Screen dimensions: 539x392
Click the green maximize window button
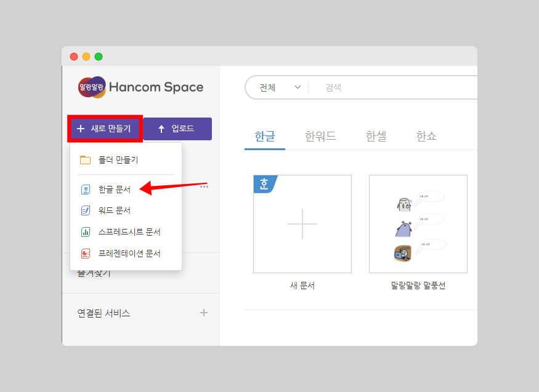tap(99, 57)
